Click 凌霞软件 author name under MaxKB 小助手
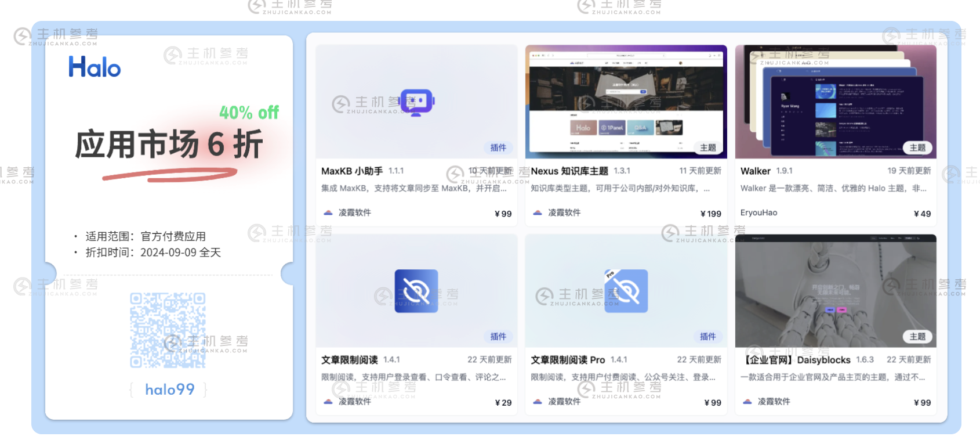 pyautogui.click(x=355, y=212)
